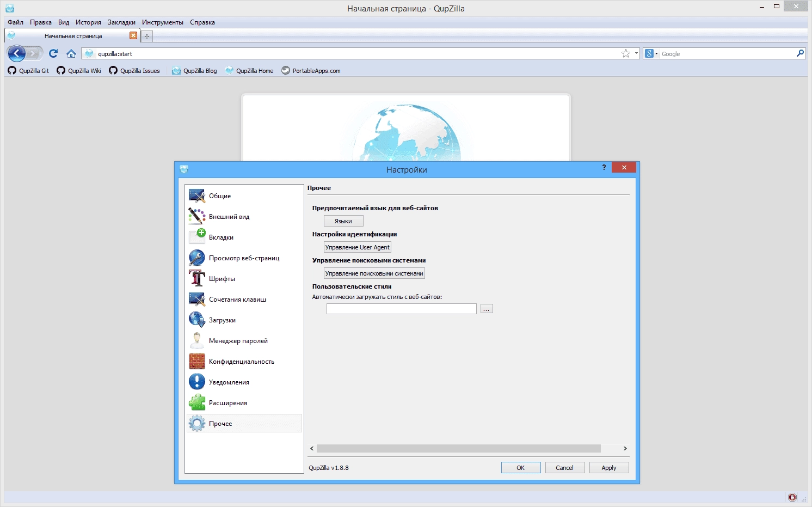The image size is (812, 507).
Task: Click the browser Forward arrow button
Action: point(34,53)
